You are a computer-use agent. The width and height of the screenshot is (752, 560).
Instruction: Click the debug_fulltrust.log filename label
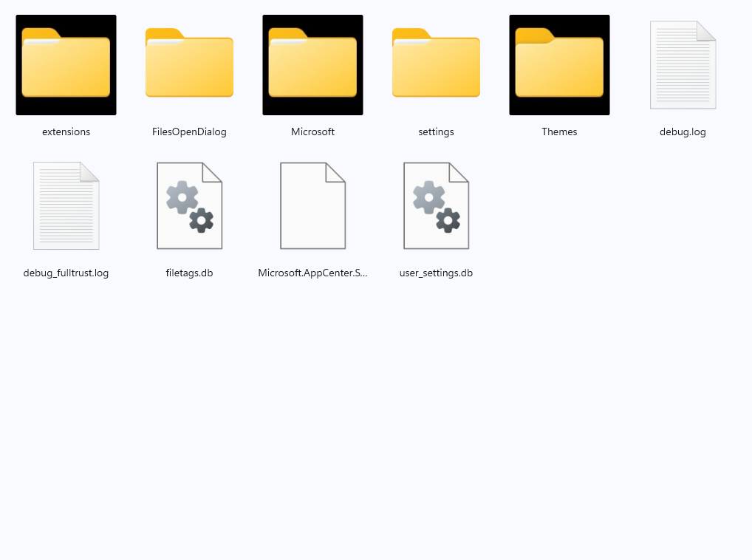66,273
